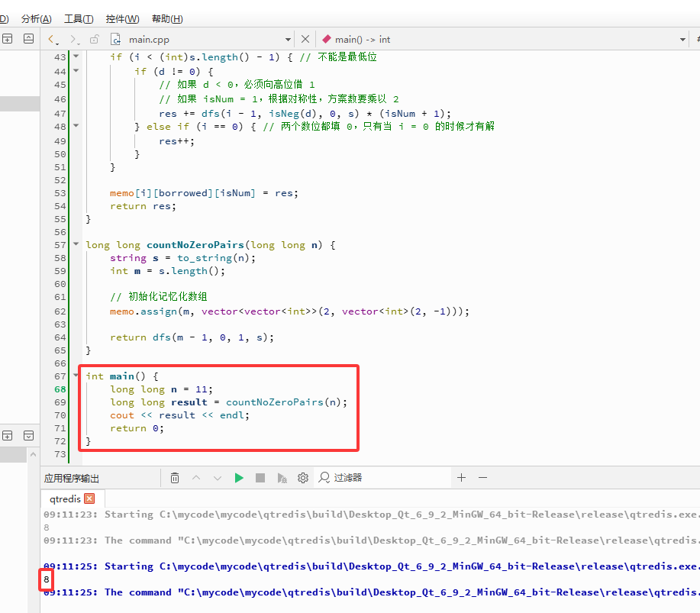Stop the running application with the square button
700x613 pixels.
pos(260,478)
